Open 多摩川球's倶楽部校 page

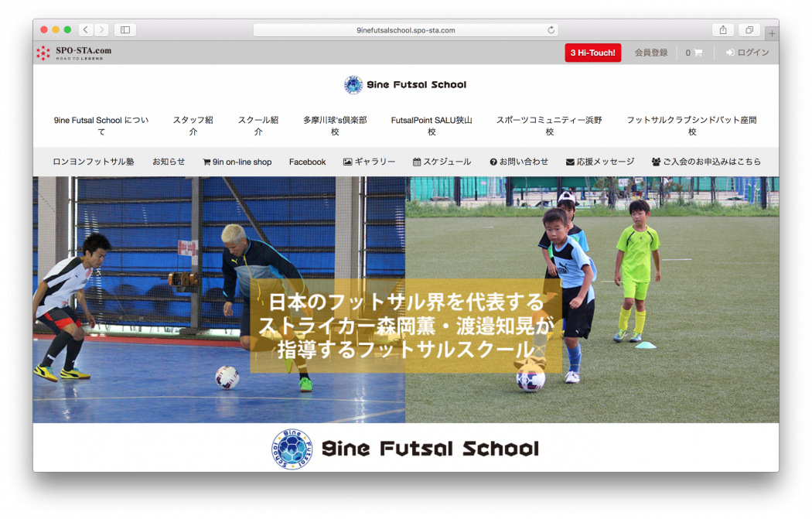[335, 126]
